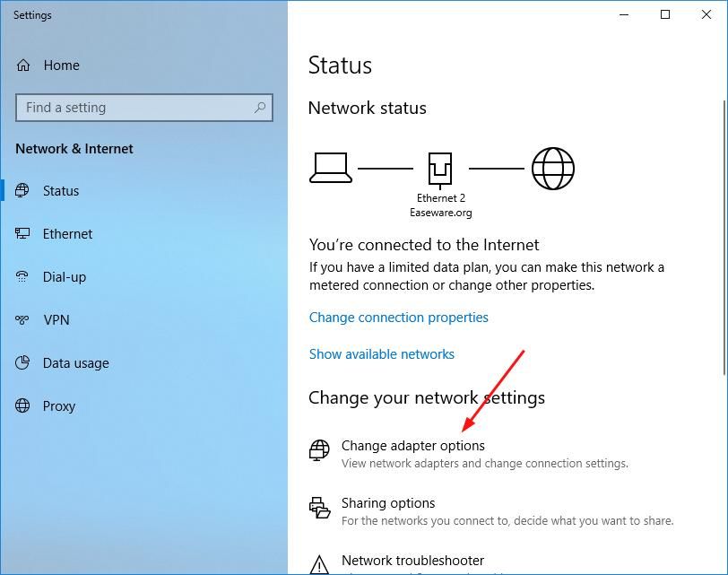Click the Sharing options icon
The image size is (728, 575).
point(319,508)
